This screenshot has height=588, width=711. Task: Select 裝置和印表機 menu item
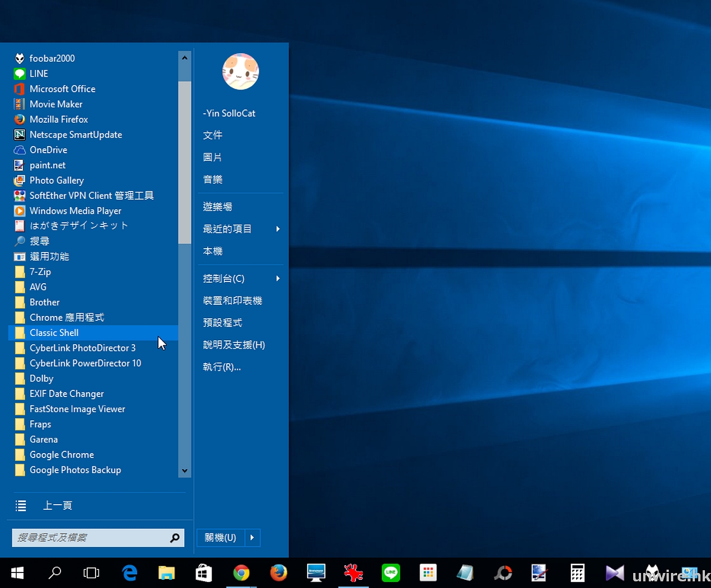232,300
